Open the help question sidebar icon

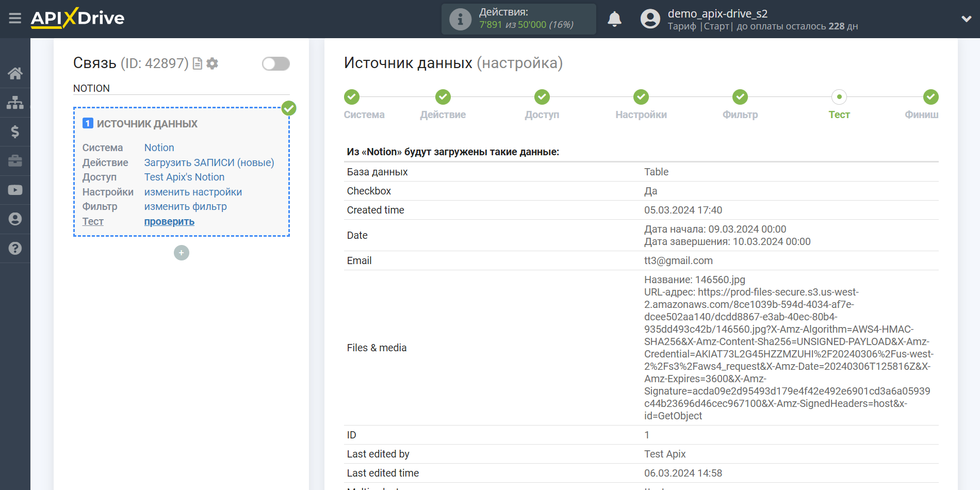[15, 248]
